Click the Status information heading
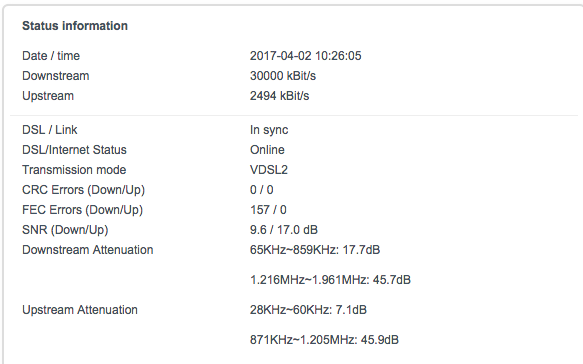The height and width of the screenshot is (364, 583). [75, 26]
